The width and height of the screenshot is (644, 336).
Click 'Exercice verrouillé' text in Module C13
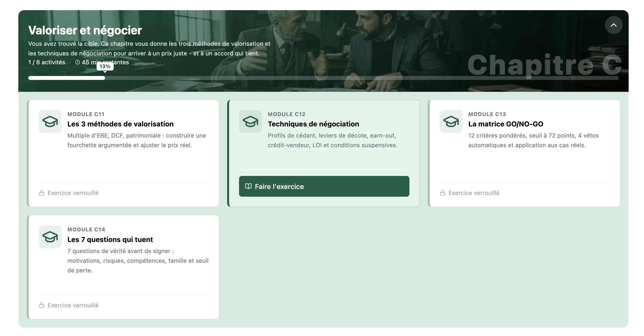pyautogui.click(x=474, y=193)
